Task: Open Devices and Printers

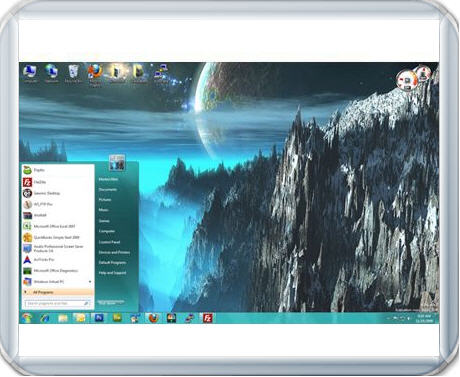Action: 114,252
